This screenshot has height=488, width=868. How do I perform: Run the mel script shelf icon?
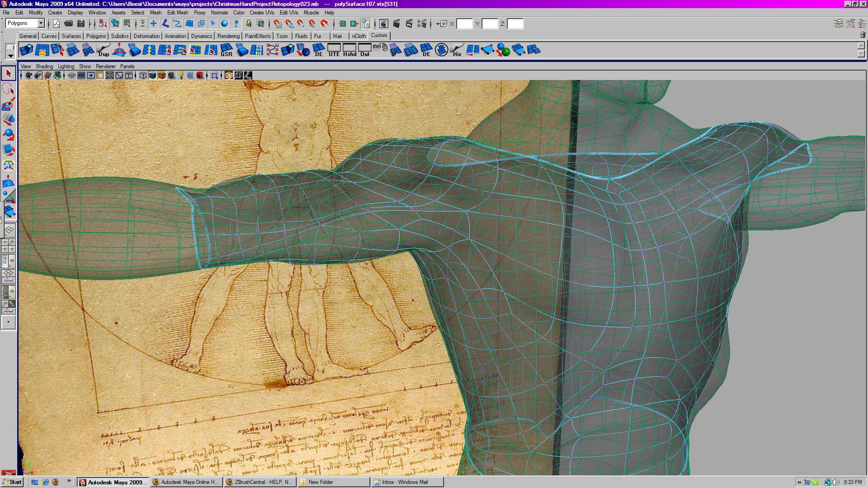pos(380,48)
